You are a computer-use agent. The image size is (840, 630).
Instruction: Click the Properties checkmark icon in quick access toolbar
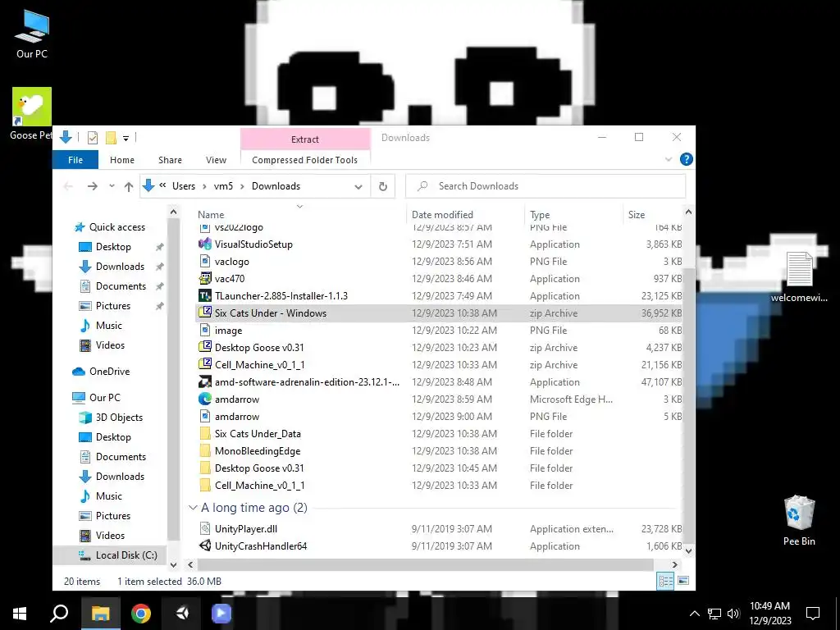pyautogui.click(x=93, y=138)
